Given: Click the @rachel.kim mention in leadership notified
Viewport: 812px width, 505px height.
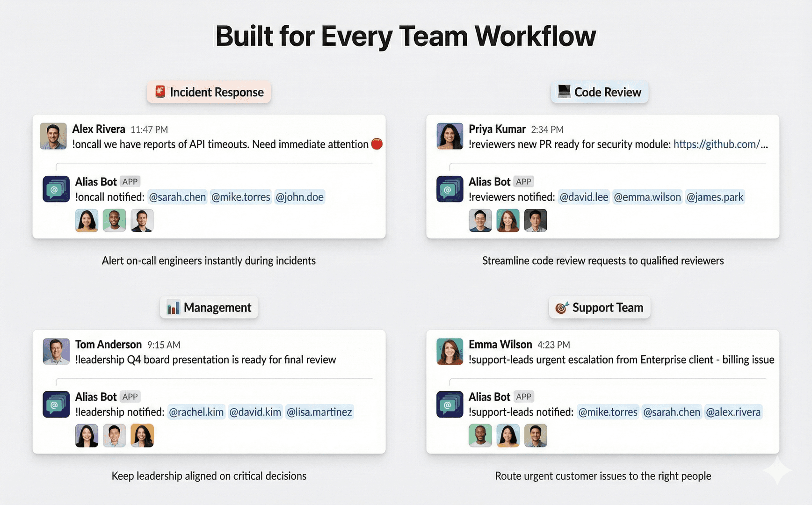Looking at the screenshot, I should pos(196,412).
